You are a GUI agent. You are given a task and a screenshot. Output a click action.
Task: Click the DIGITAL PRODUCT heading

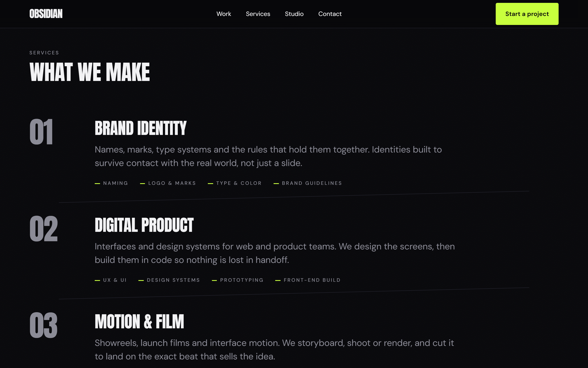144,225
